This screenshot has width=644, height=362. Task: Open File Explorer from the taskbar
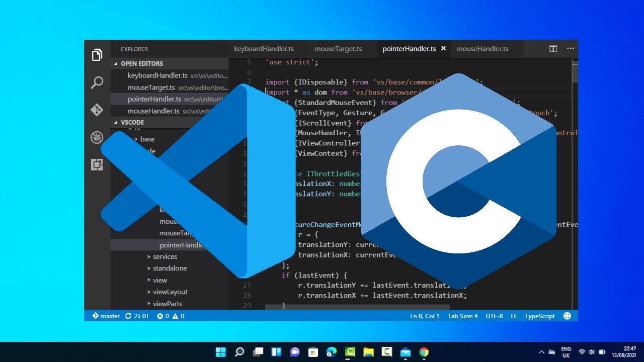pos(368,352)
